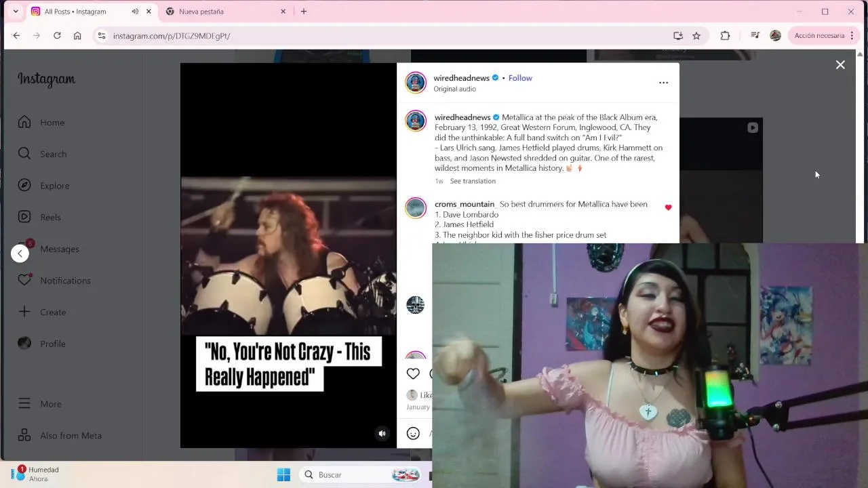Open Profile from sidebar
868x488 pixels.
pyautogui.click(x=41, y=344)
